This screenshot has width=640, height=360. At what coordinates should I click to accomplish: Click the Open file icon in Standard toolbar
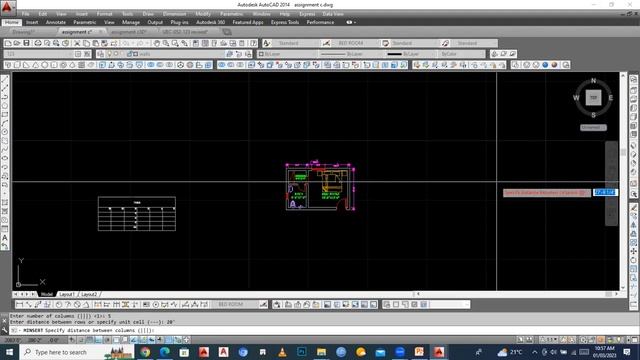[x=17, y=43]
